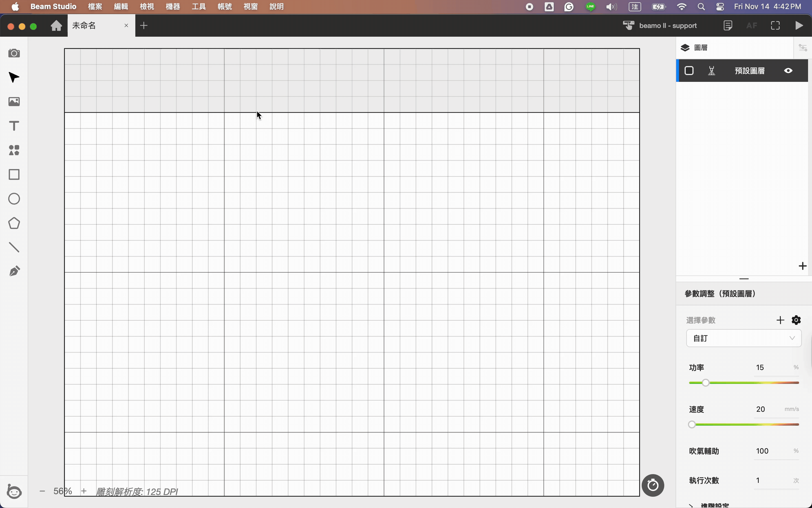Open a new tab with plus
This screenshot has width=812, height=508.
coord(144,25)
